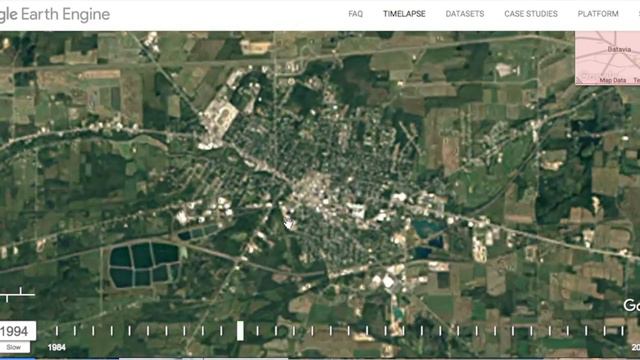The width and height of the screenshot is (640, 360).
Task: Select the timeline tick just right of the handle
Action: click(x=258, y=331)
